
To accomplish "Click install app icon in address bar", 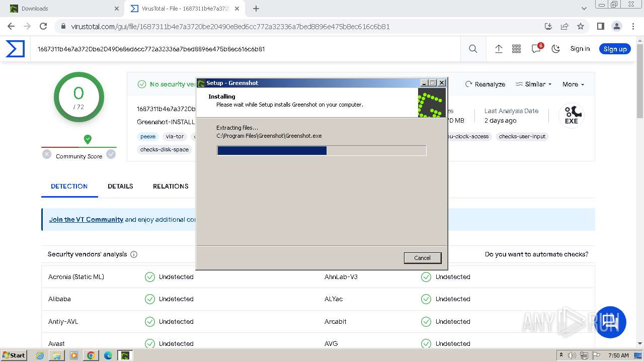I will click(x=548, y=26).
